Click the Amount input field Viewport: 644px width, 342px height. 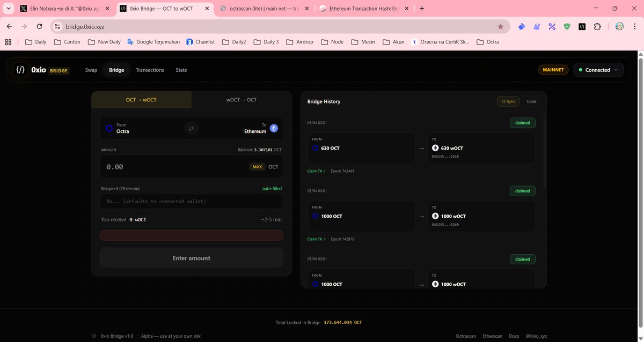192,167
